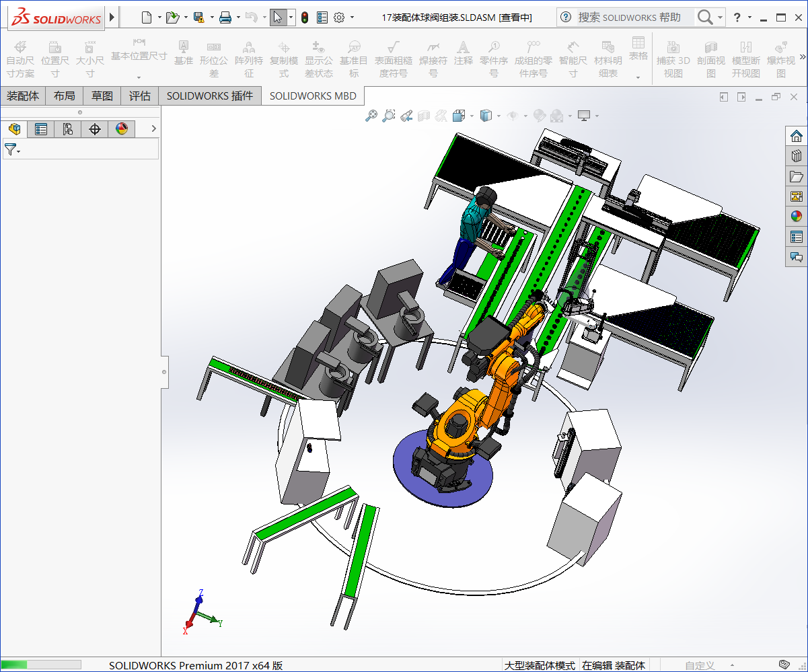
Task: Click the Apply Scene icon
Action: click(557, 116)
